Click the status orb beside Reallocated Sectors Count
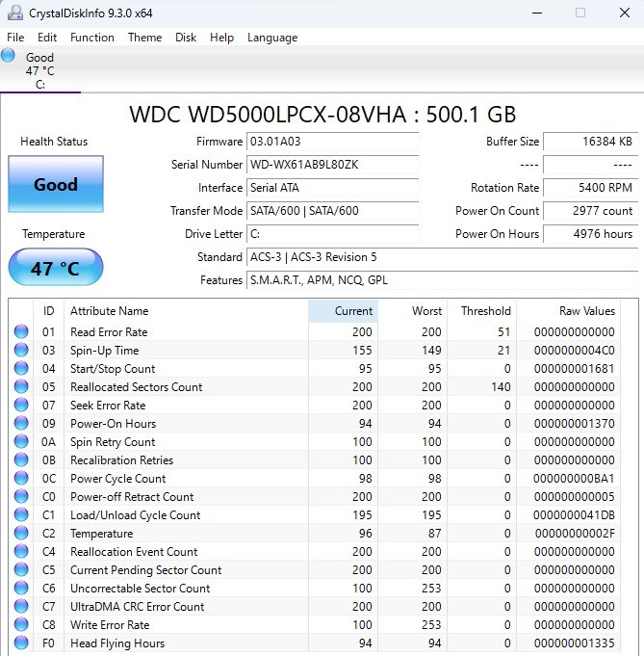Image resolution: width=644 pixels, height=656 pixels. (21, 387)
